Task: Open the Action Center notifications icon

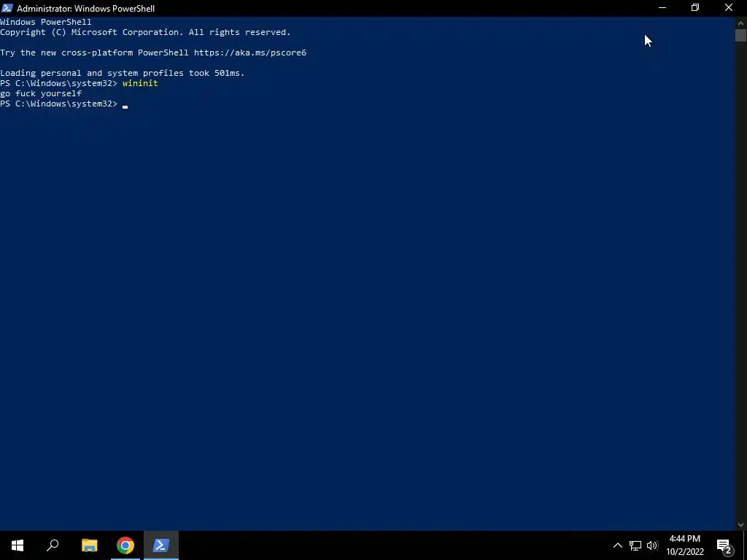Action: click(x=724, y=545)
